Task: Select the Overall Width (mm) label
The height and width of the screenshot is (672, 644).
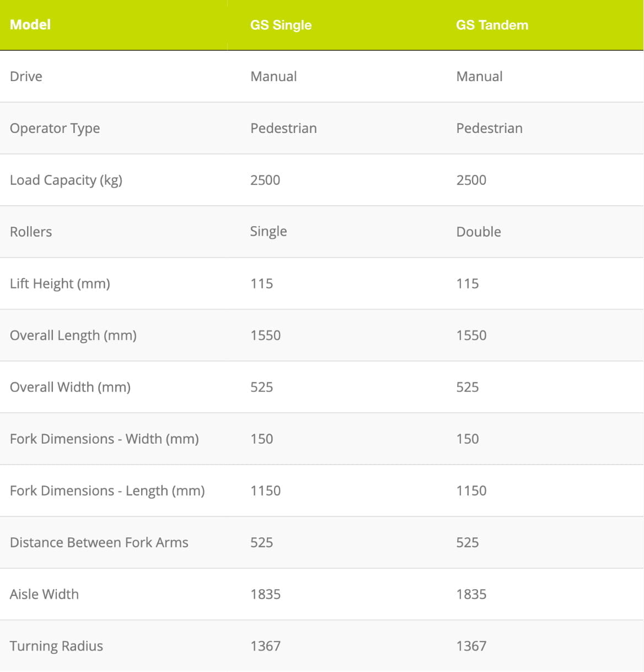Action: (70, 387)
